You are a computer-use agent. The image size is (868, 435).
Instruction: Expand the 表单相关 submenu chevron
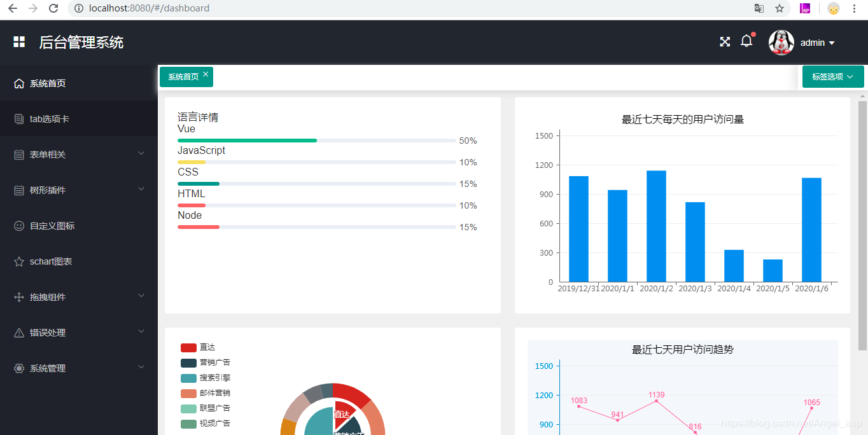[141, 153]
